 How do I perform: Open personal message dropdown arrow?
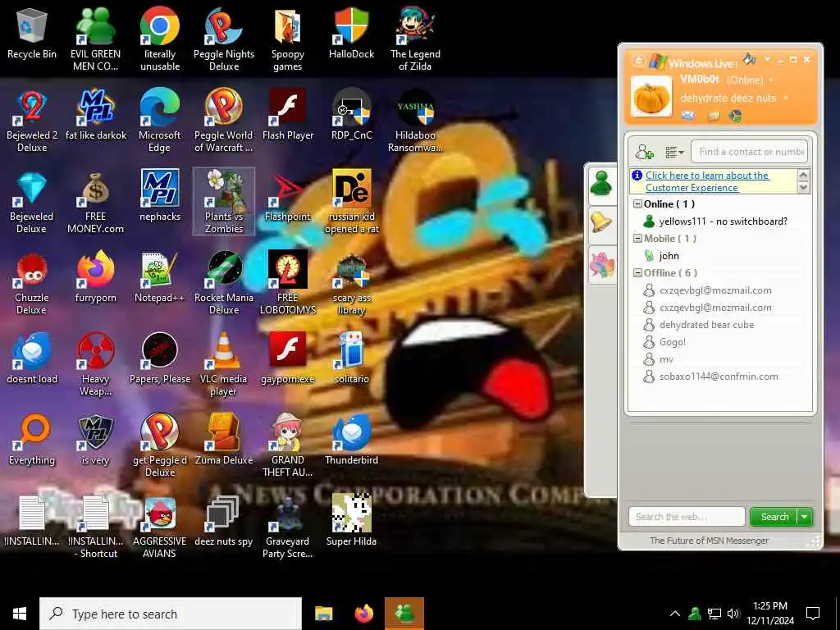785,98
